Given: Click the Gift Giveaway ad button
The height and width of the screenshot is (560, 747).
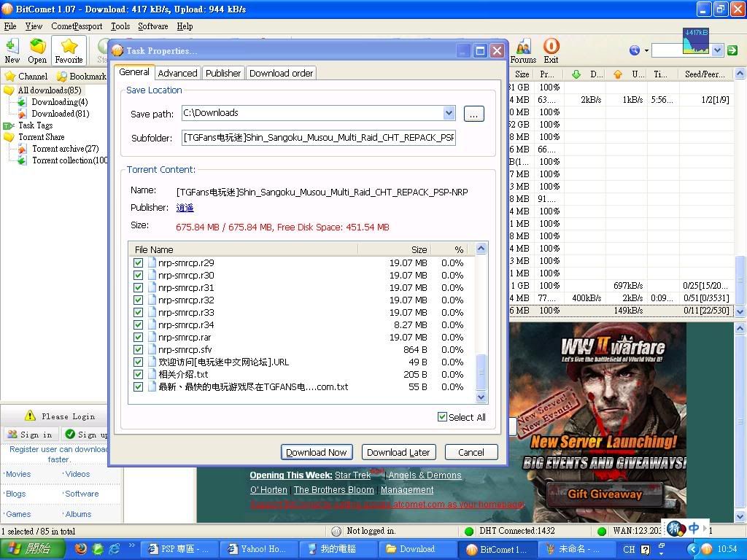Looking at the screenshot, I should tap(605, 494).
